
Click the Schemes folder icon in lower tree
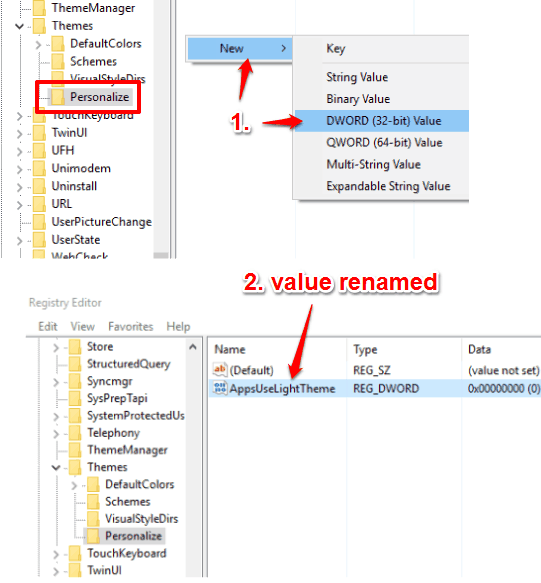point(93,501)
